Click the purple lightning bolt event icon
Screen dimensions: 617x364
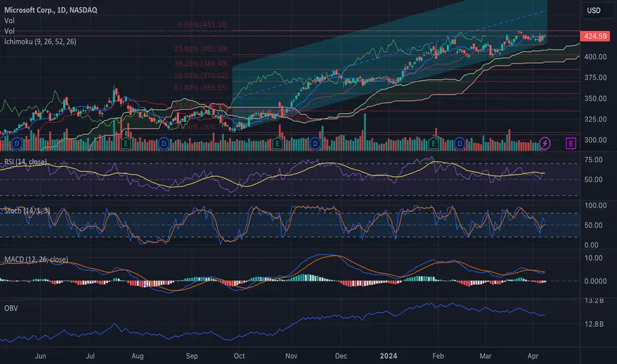coord(545,143)
